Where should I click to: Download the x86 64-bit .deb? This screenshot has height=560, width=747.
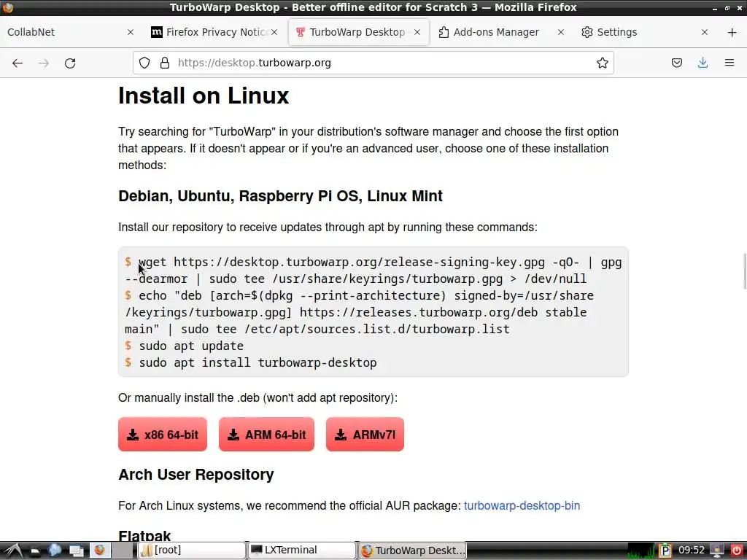tap(163, 435)
